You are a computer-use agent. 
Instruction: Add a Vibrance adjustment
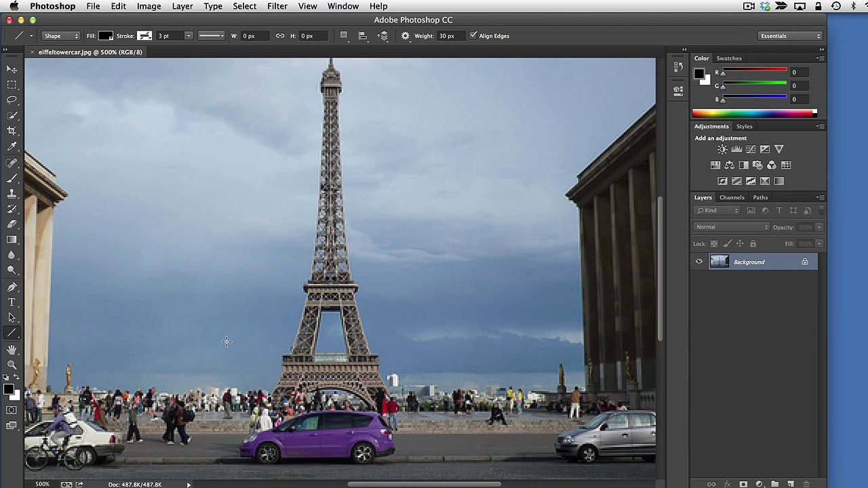click(779, 149)
